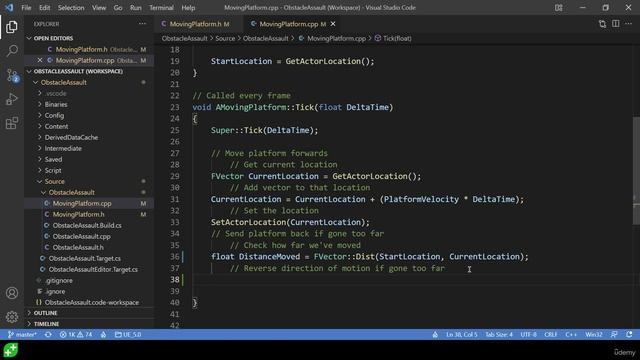Change UTF-8 encoding
This screenshot has width=640, height=360.
coord(528,335)
